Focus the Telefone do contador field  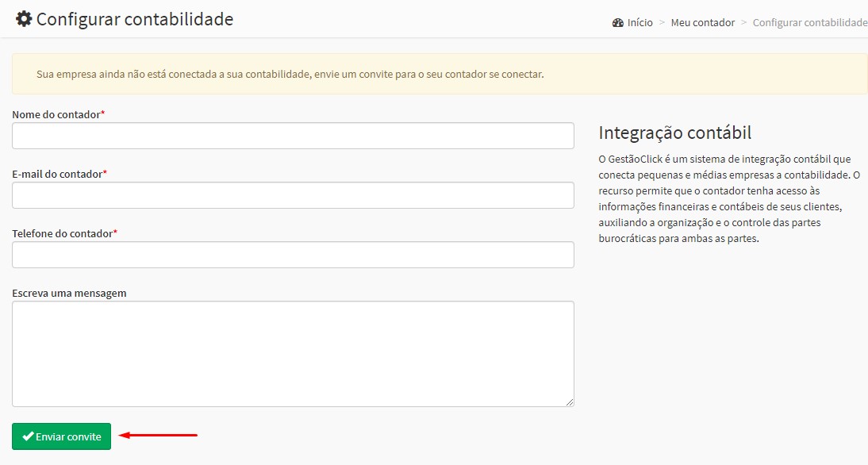pyautogui.click(x=293, y=255)
